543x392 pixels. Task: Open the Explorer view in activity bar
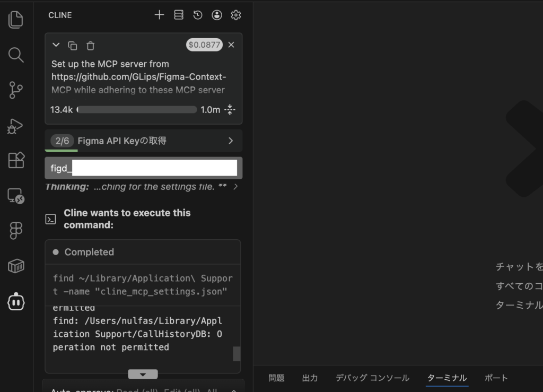(16, 20)
